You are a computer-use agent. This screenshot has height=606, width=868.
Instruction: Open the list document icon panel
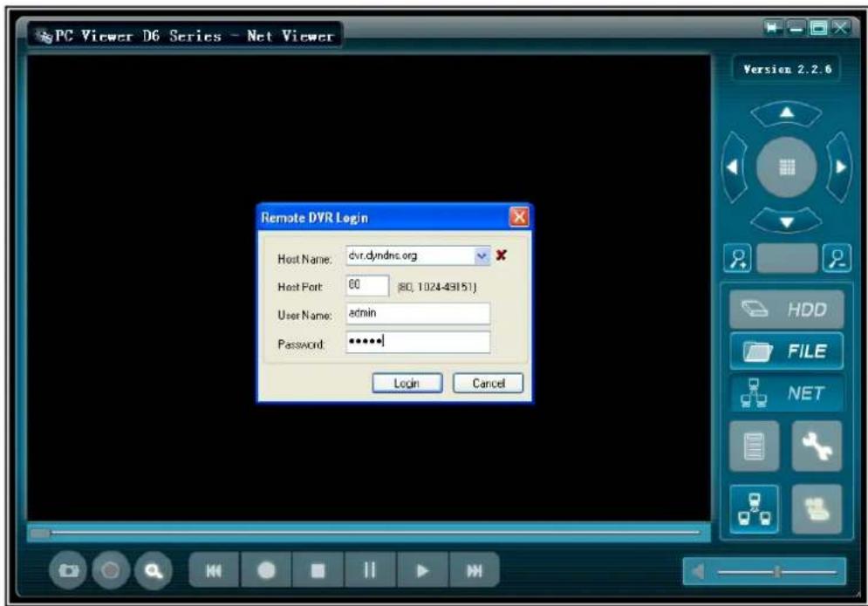click(754, 446)
